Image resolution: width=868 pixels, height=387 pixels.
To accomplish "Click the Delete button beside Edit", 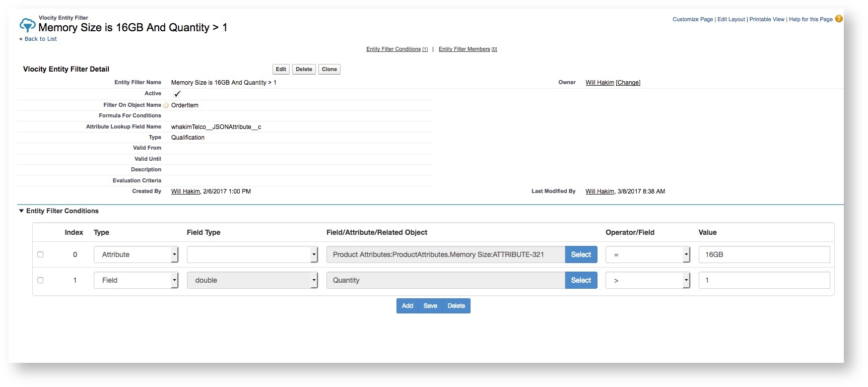I will (304, 69).
